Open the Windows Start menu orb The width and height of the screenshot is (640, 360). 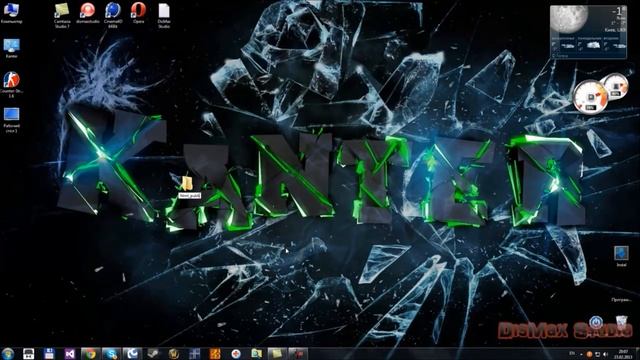[x=7, y=353]
